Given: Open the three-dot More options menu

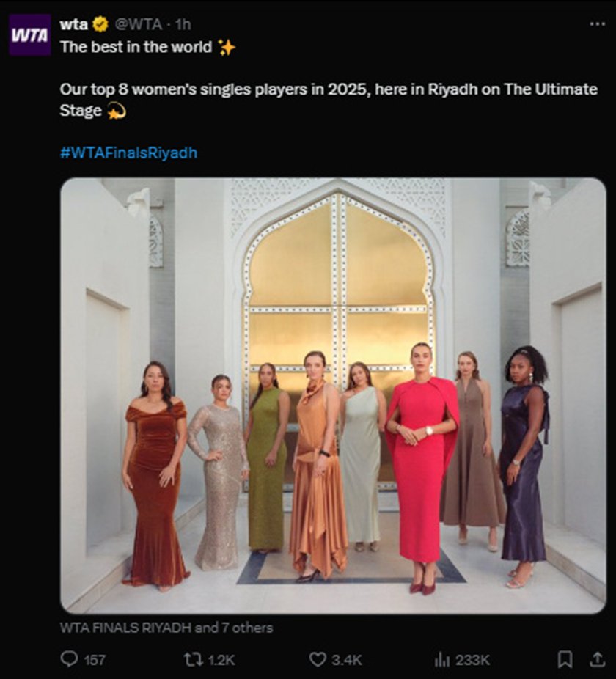Looking at the screenshot, I should pos(597,24).
